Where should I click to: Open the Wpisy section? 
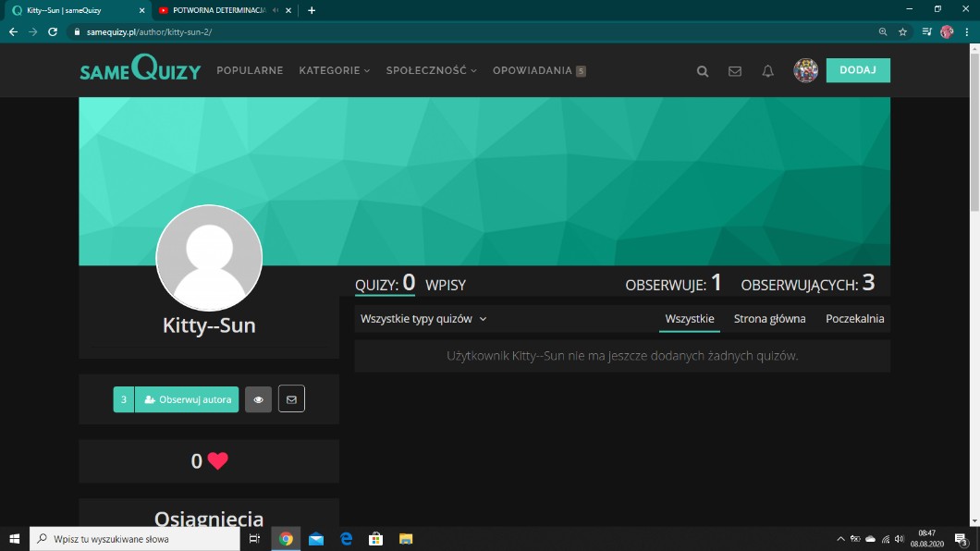pos(446,285)
